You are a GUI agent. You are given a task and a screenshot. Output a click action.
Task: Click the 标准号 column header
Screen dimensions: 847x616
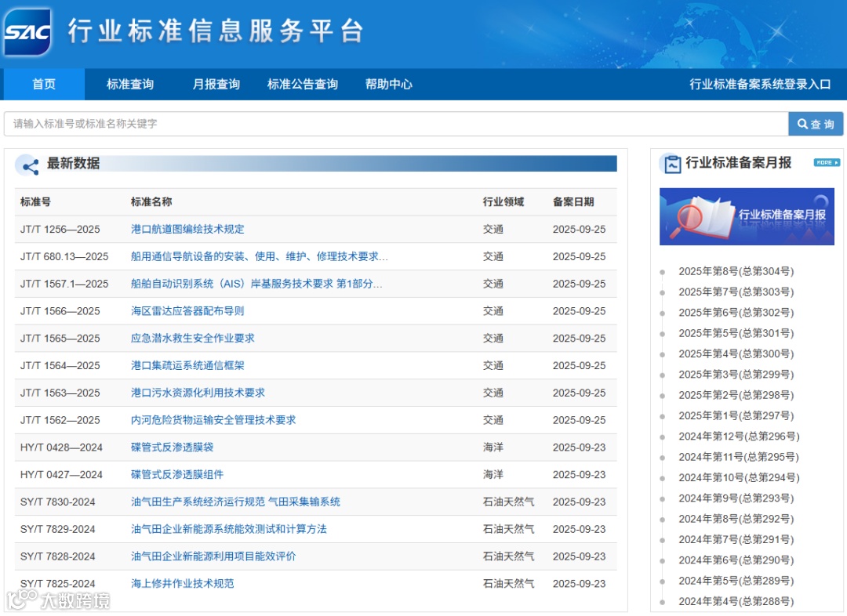click(35, 202)
